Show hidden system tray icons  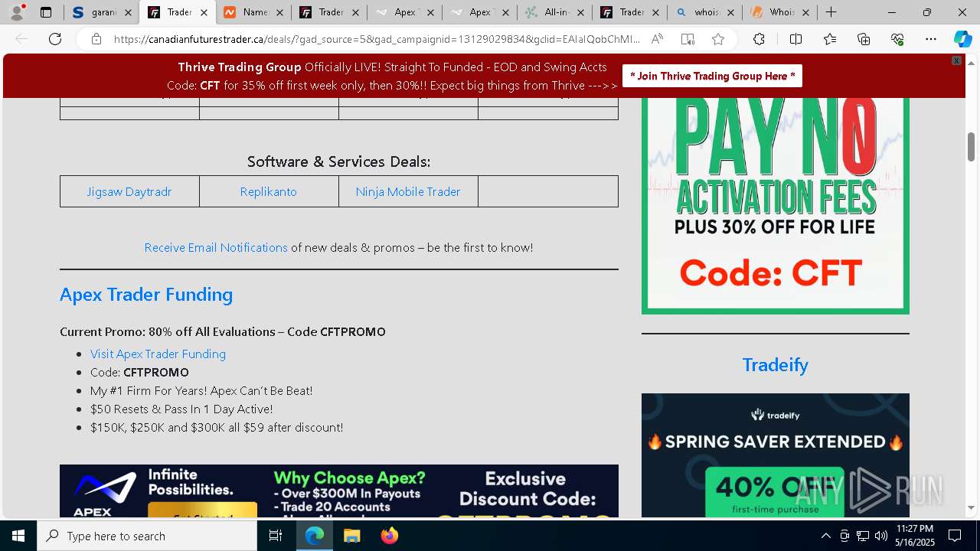pos(825,536)
